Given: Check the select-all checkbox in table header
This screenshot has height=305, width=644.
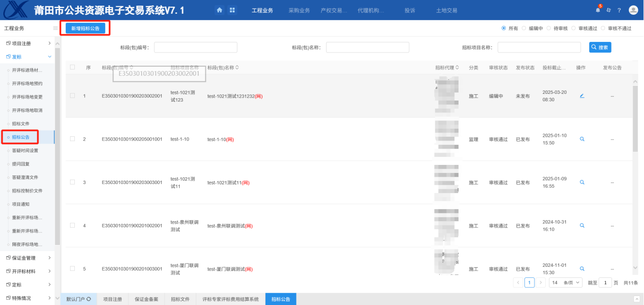Looking at the screenshot, I should coord(72,67).
